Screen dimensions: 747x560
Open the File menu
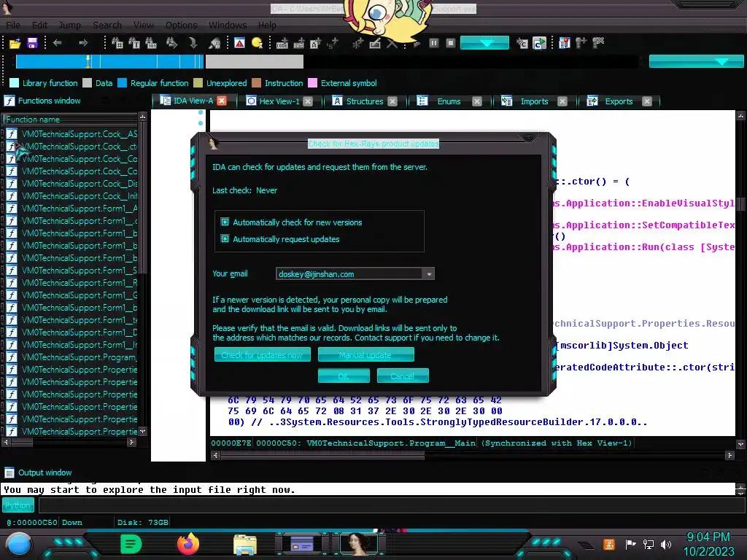(x=13, y=26)
